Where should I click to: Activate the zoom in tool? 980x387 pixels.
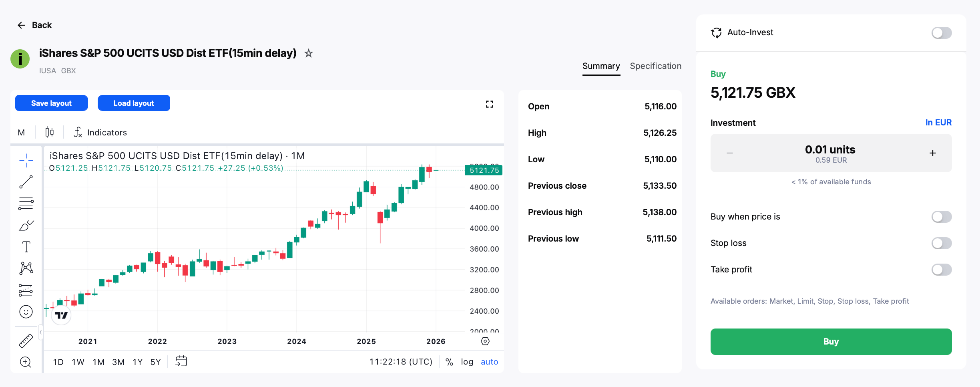(26, 362)
